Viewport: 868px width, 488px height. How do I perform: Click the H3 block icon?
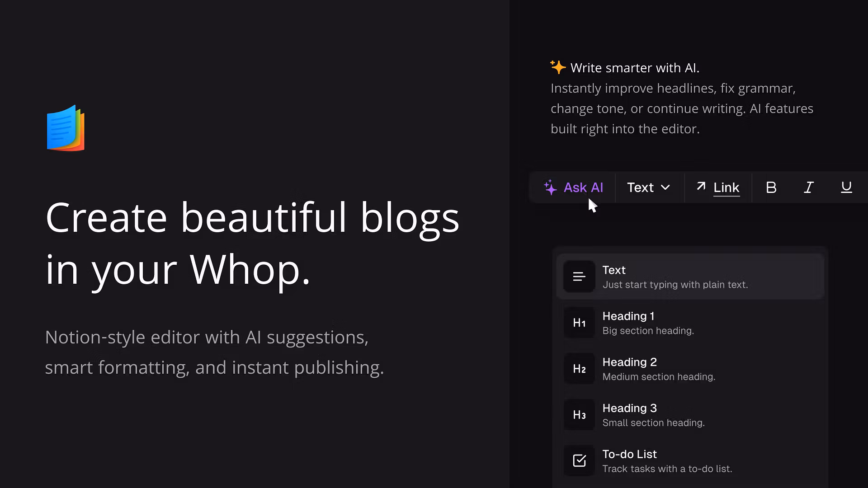579,415
